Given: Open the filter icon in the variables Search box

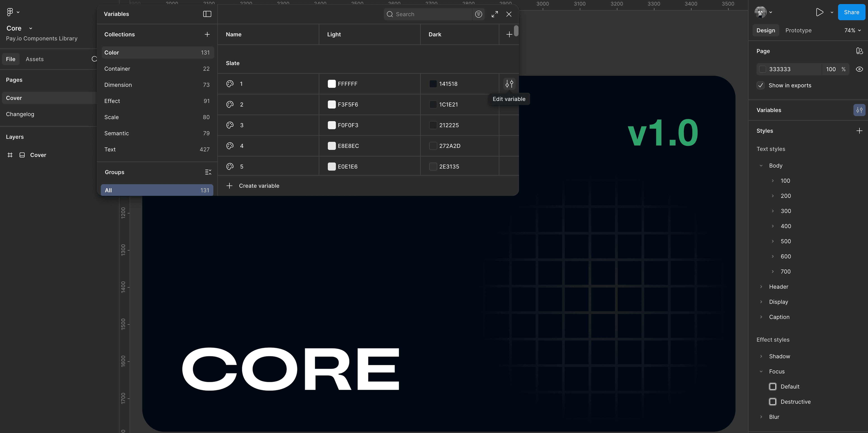Looking at the screenshot, I should click(479, 14).
